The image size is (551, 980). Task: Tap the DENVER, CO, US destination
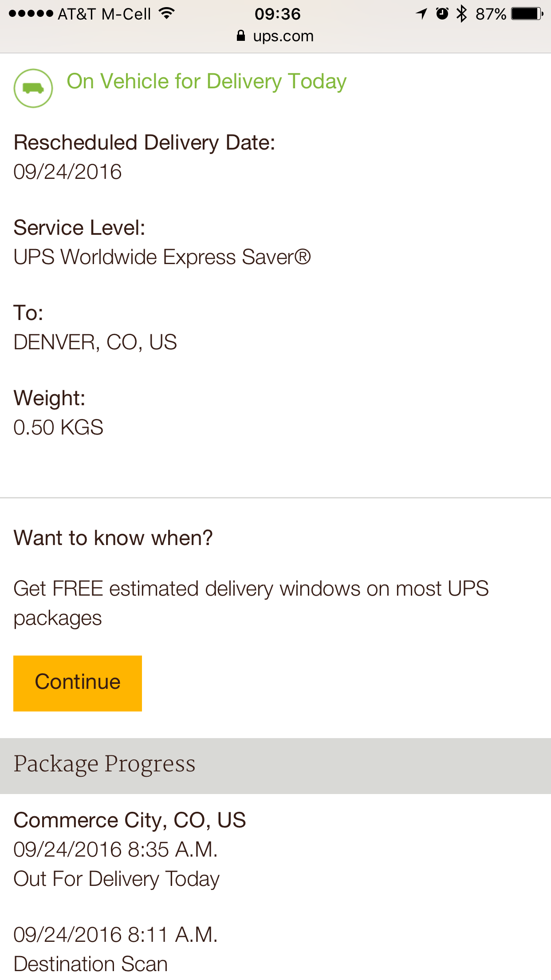pos(95,343)
